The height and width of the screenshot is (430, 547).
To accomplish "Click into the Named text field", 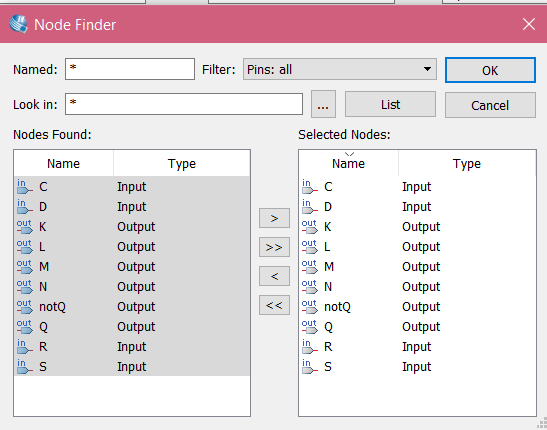I will coord(130,69).
